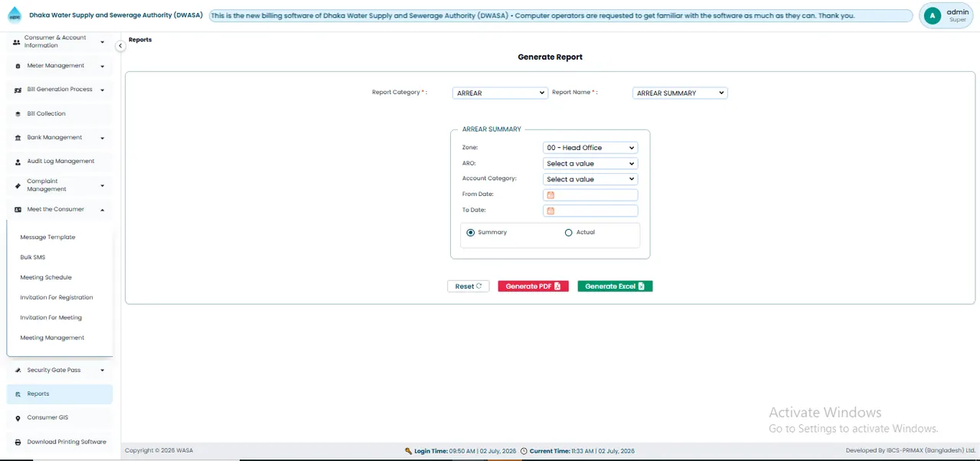Click the Meet the Consumer icon

point(18,209)
